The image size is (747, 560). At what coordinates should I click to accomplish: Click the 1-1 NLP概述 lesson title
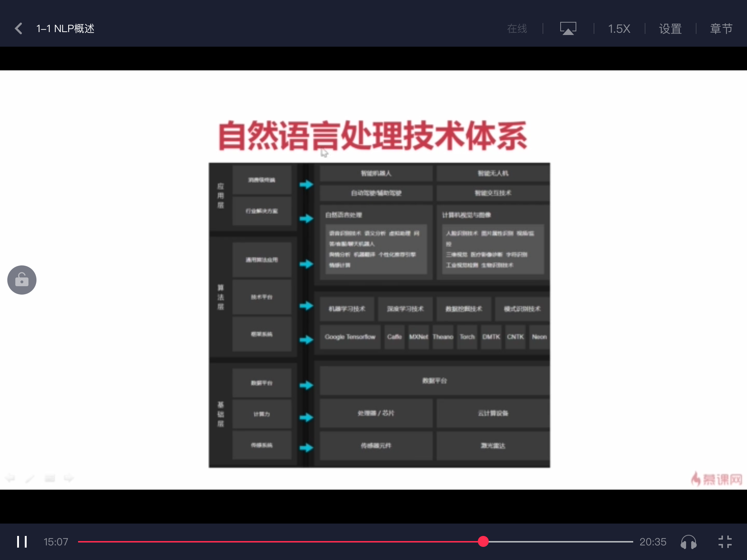[66, 28]
